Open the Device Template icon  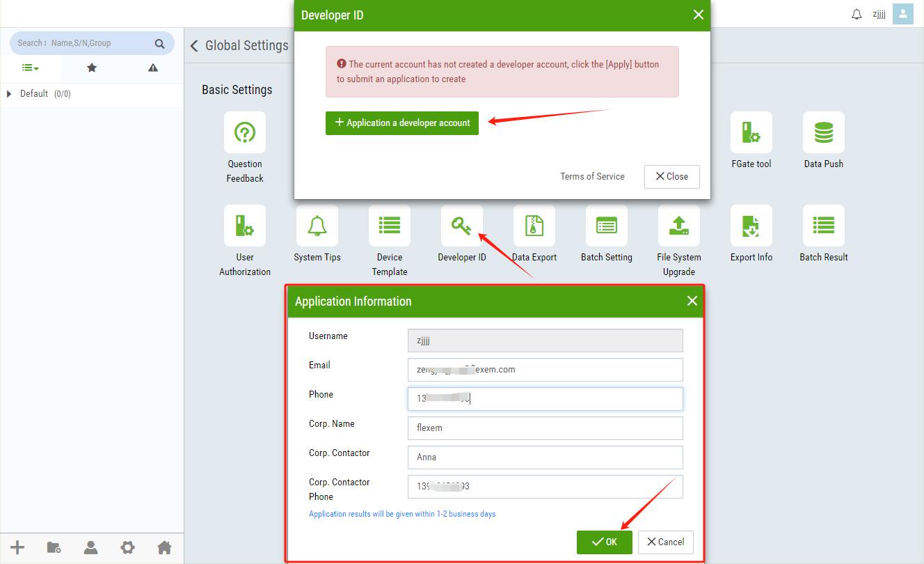coord(390,226)
